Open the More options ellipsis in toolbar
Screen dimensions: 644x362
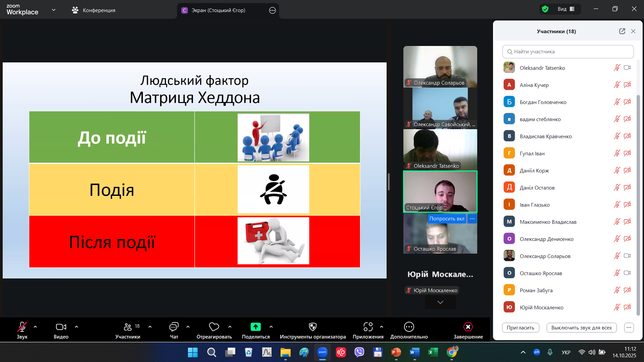[x=409, y=327]
